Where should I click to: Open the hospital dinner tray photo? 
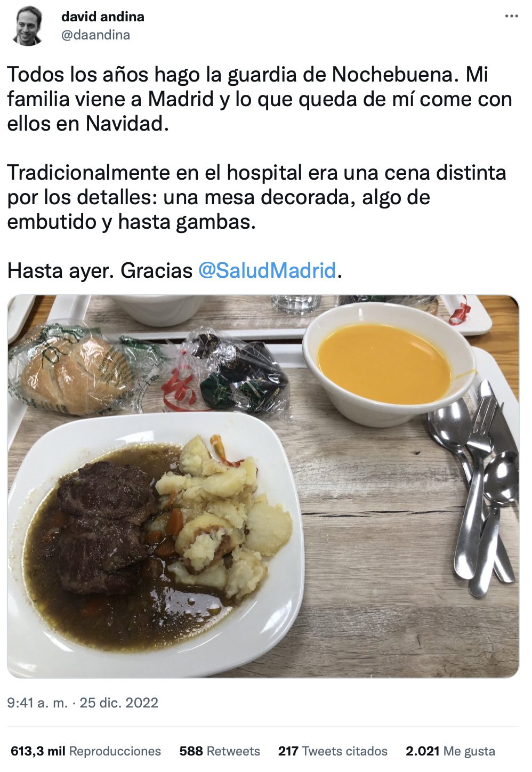click(x=263, y=486)
